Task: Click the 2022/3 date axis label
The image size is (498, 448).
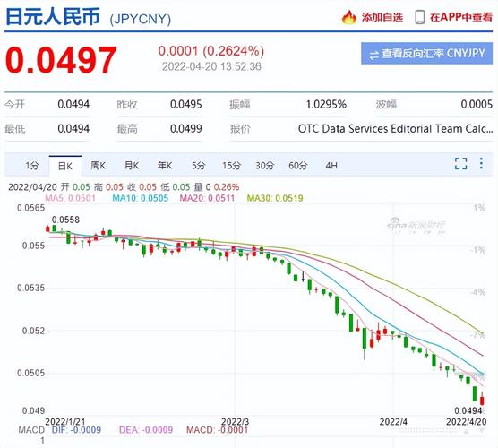Action: pos(235,422)
